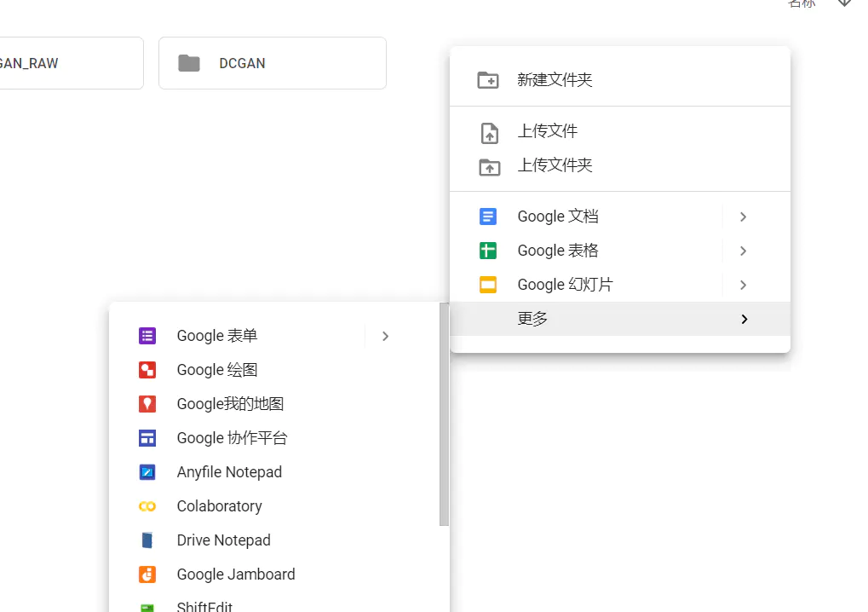868x612 pixels.
Task: Choose 上传文件 from the menu
Action: (620, 131)
